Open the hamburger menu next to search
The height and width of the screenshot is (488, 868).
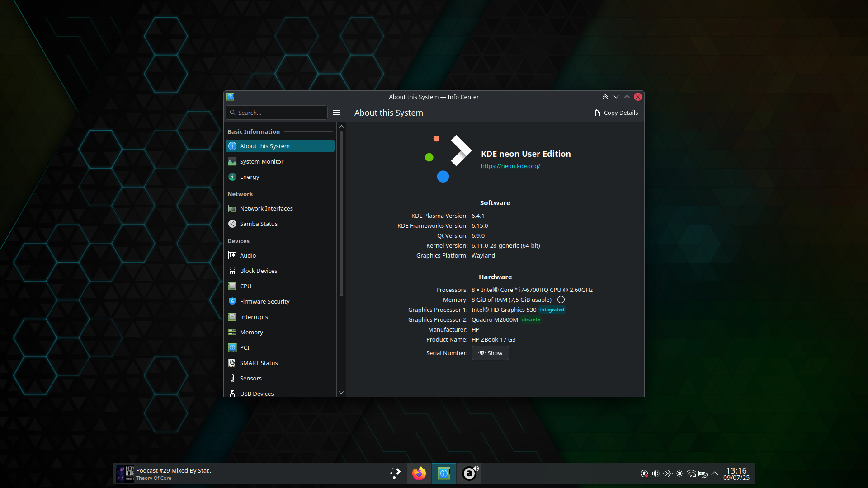(x=336, y=113)
